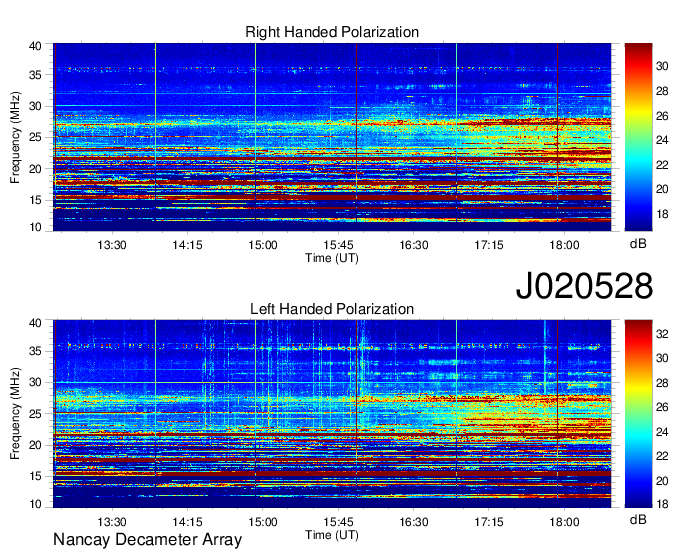Click the right-handed polarization spectrogram
The width and height of the screenshot is (680, 552).
click(332, 137)
